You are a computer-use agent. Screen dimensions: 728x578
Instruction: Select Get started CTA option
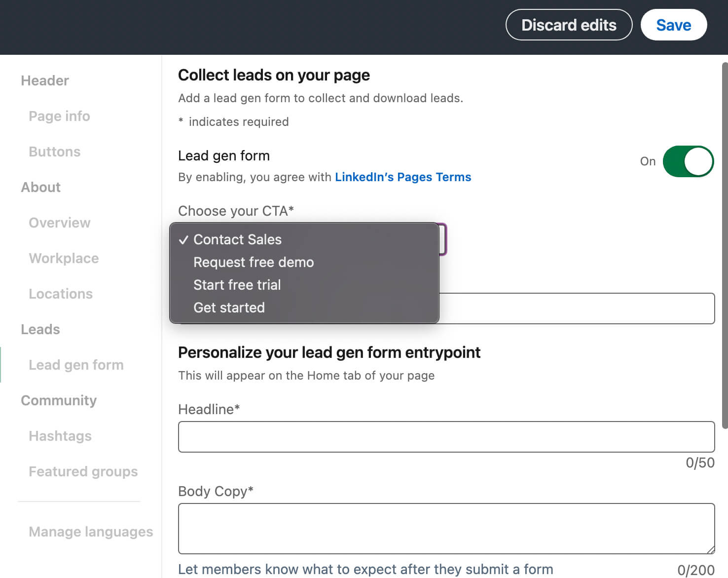[304, 308]
